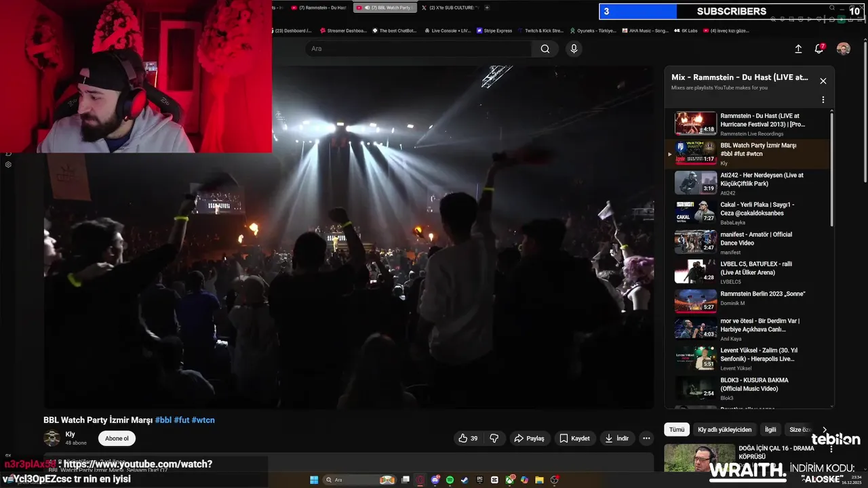Open the Kly channel avatar
Viewport: 868px width, 488px height.
point(52,439)
